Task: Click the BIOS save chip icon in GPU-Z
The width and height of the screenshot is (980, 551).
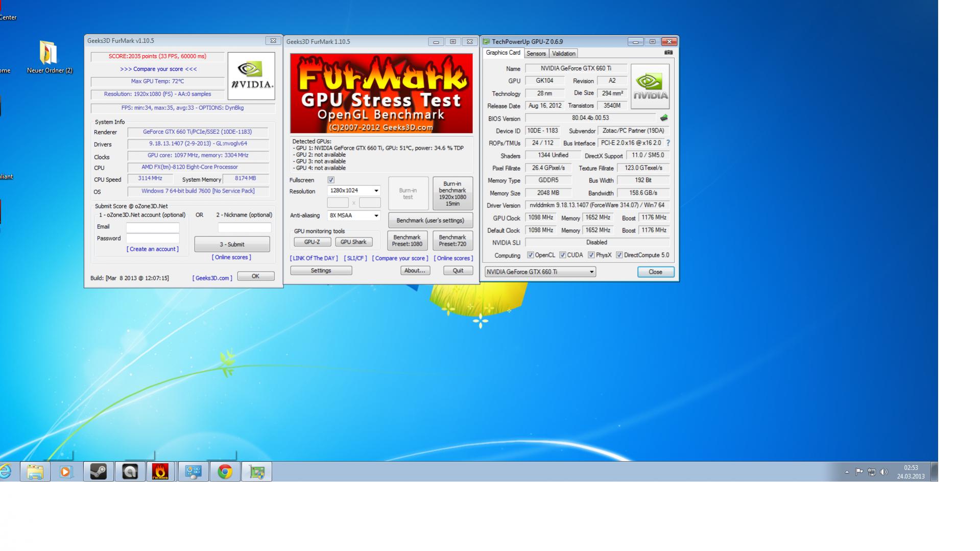Action: click(664, 118)
